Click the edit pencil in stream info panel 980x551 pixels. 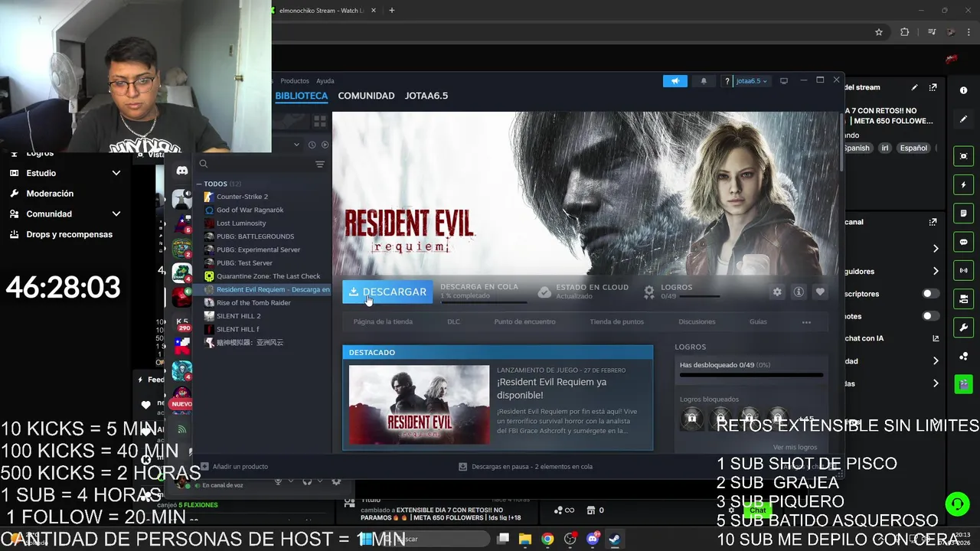(x=914, y=87)
